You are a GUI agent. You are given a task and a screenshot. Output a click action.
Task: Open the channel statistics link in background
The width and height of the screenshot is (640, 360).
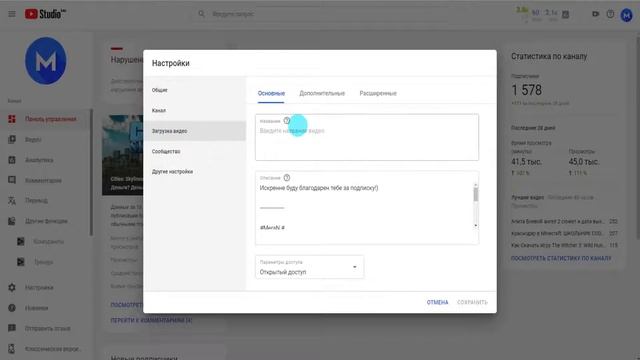click(x=561, y=258)
